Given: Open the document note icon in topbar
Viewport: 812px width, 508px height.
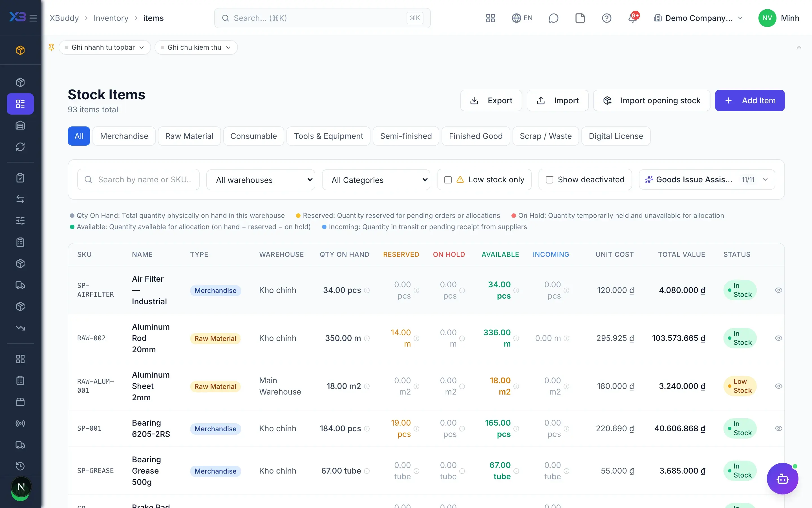Looking at the screenshot, I should point(580,18).
